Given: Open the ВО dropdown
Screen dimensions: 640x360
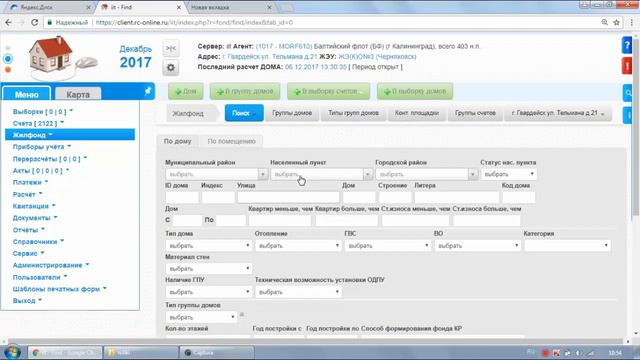Looking at the screenshot, I should 478,246.
